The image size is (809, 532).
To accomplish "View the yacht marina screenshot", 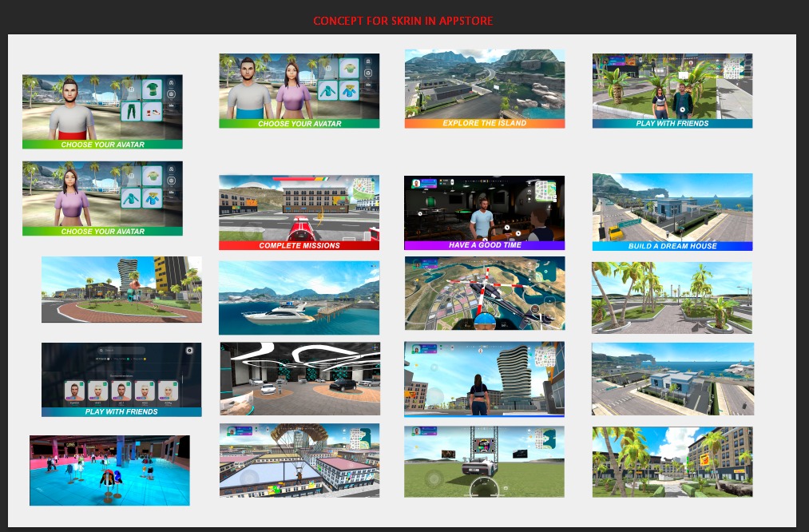I will (299, 298).
